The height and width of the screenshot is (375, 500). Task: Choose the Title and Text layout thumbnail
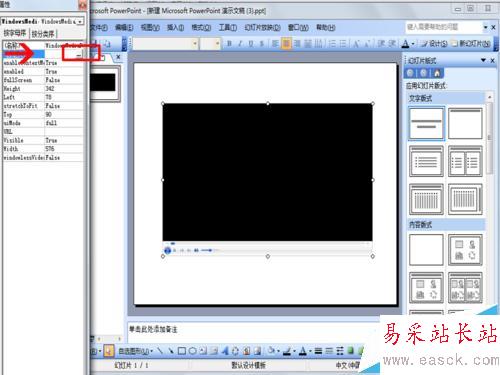pos(426,161)
